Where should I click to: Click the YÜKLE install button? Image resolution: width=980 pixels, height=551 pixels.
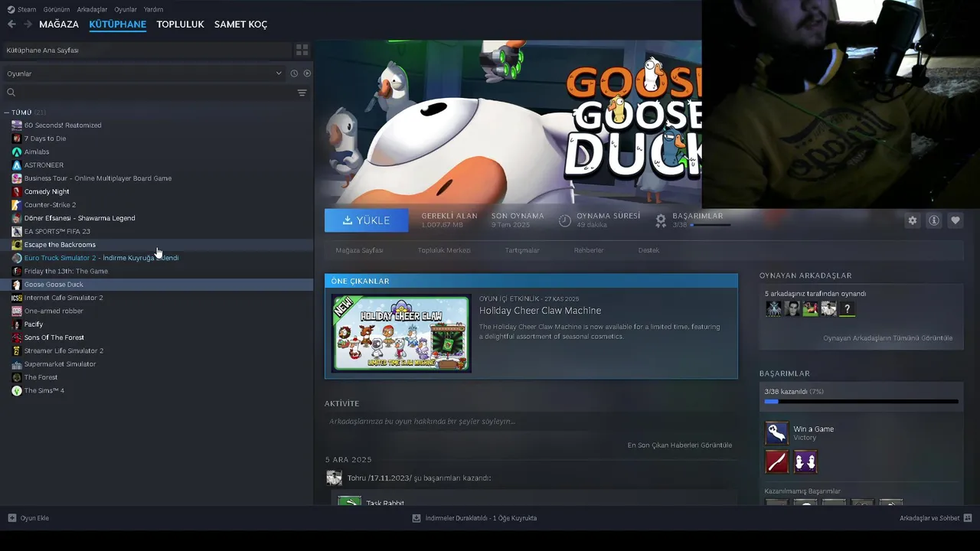click(x=366, y=220)
